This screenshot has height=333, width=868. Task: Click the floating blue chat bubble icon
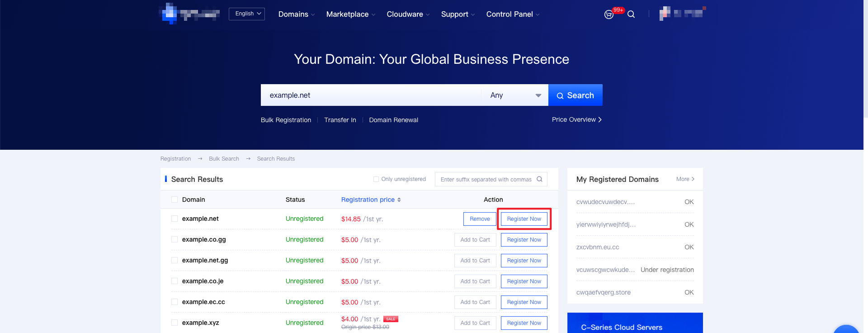pos(846,329)
